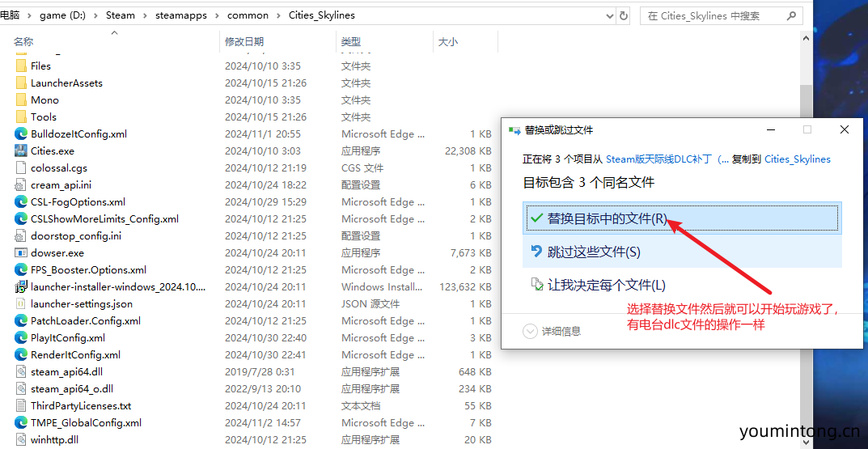868x449 pixels.
Task: Click the Cities.exe application icon
Action: tap(21, 151)
